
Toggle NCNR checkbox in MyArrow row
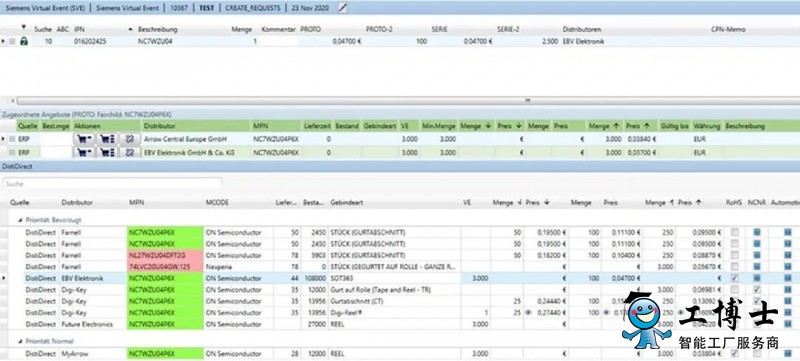[x=757, y=353]
